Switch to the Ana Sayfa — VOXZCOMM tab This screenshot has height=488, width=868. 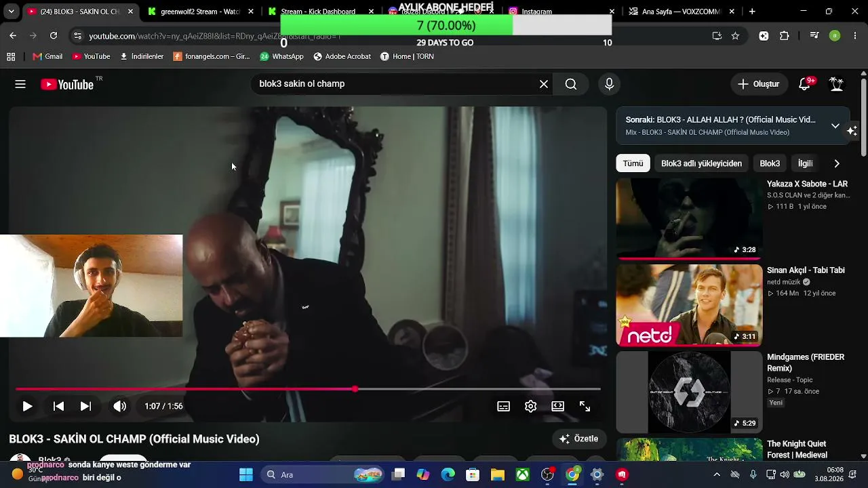click(x=680, y=12)
